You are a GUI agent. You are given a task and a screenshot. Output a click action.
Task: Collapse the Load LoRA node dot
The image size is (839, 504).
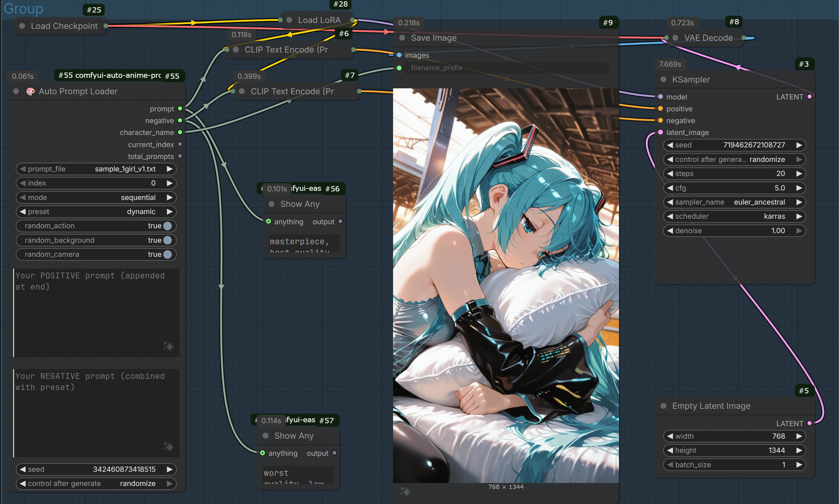point(289,20)
